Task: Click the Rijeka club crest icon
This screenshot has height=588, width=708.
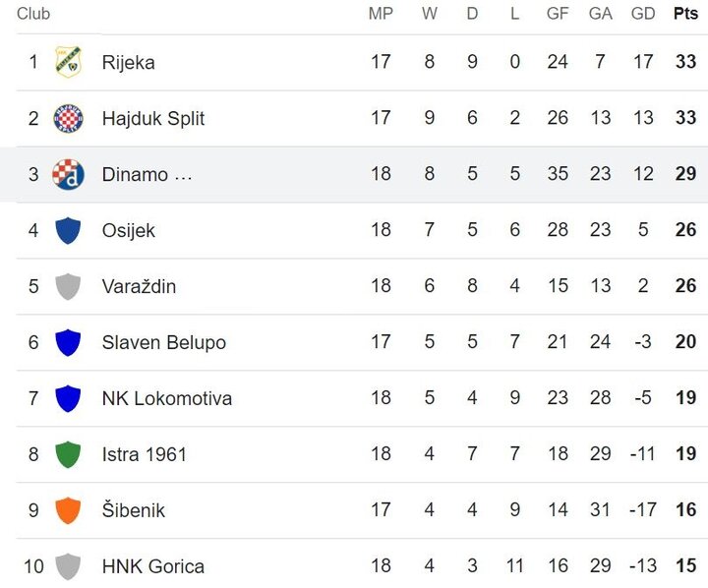Action: click(x=68, y=62)
